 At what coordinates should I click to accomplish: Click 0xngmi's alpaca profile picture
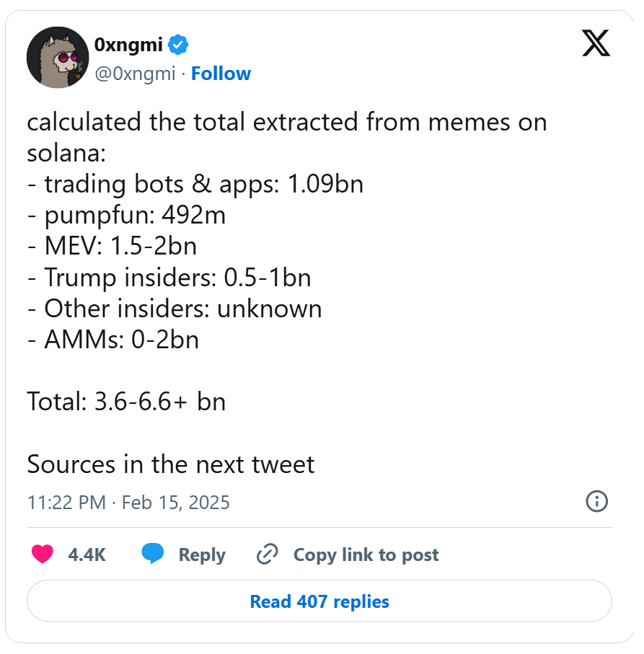tap(58, 58)
